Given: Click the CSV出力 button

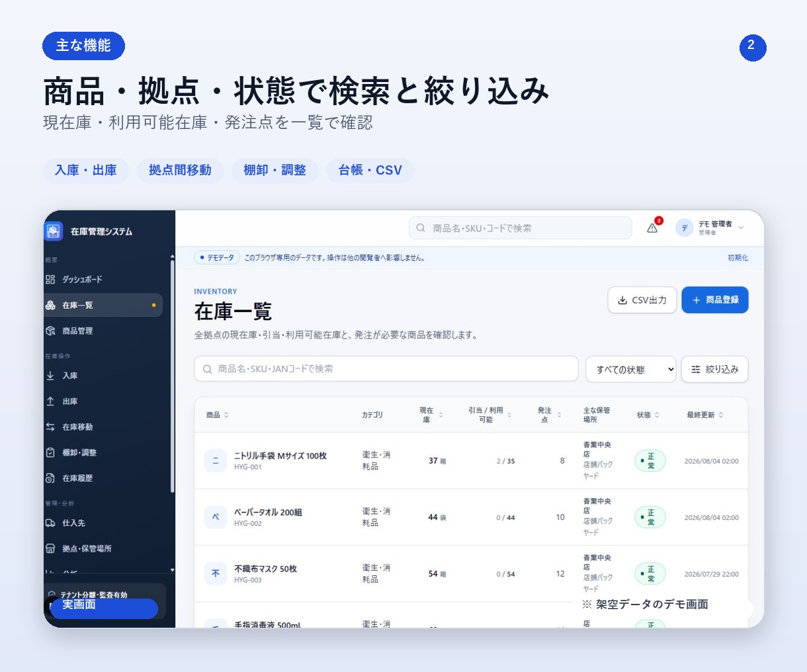Looking at the screenshot, I should click(x=642, y=300).
